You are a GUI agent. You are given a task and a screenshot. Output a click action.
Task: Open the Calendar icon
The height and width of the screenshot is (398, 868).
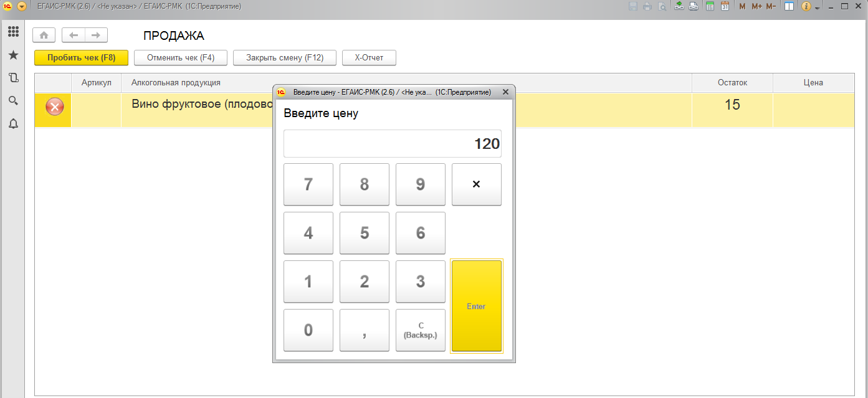725,6
